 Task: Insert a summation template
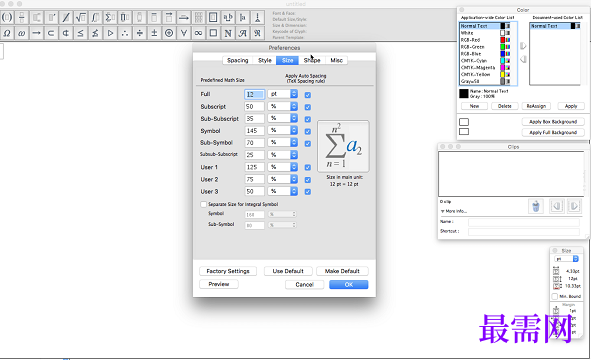pyautogui.click(x=110, y=17)
